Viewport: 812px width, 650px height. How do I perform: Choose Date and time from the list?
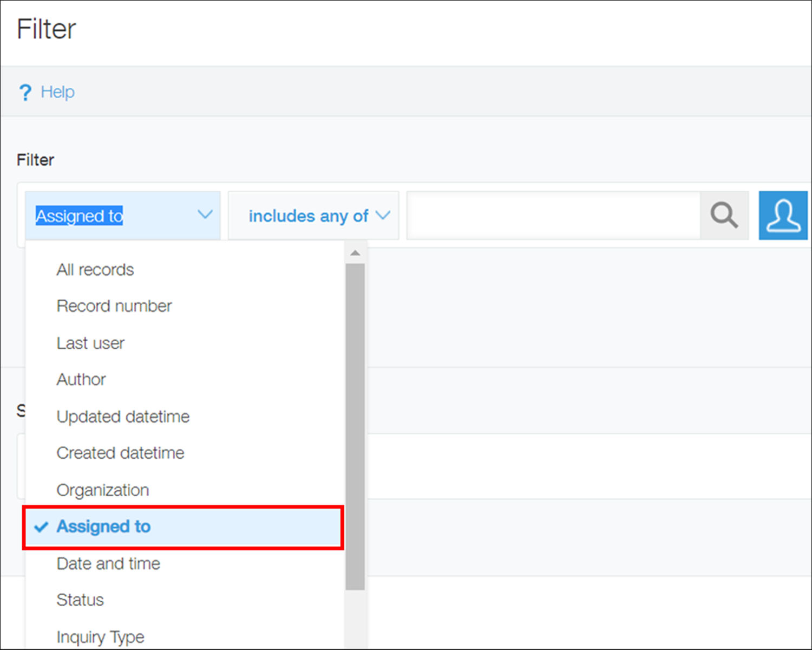108,563
